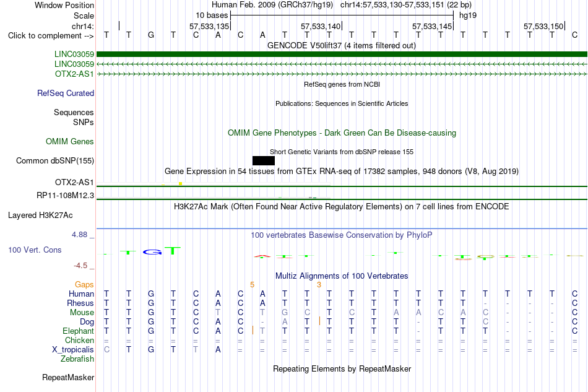Click the -4.5 lower scale value
588x392 pixels.
click(80, 266)
